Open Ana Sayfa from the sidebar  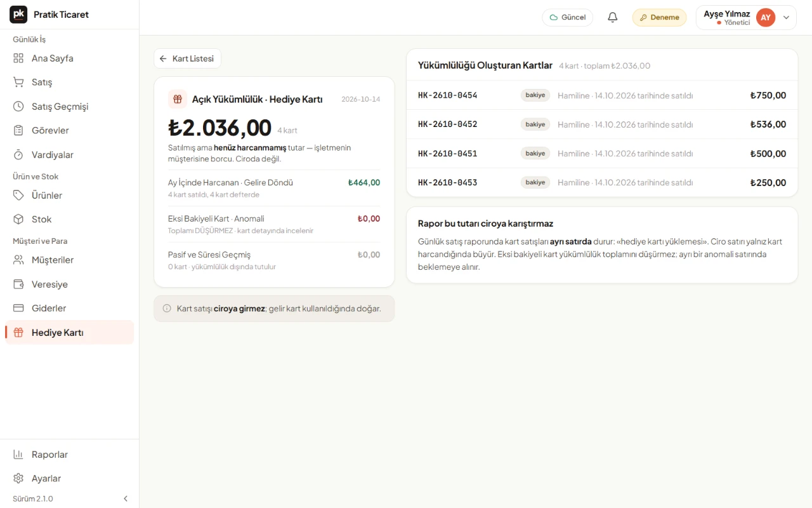70,58
